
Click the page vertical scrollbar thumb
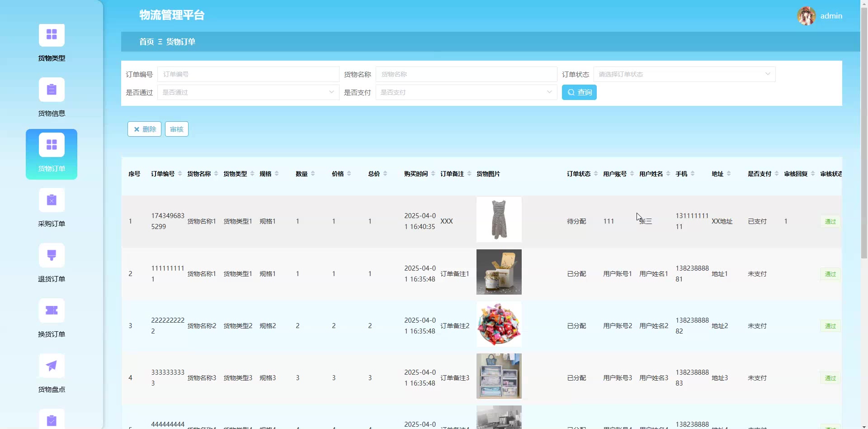point(864,131)
